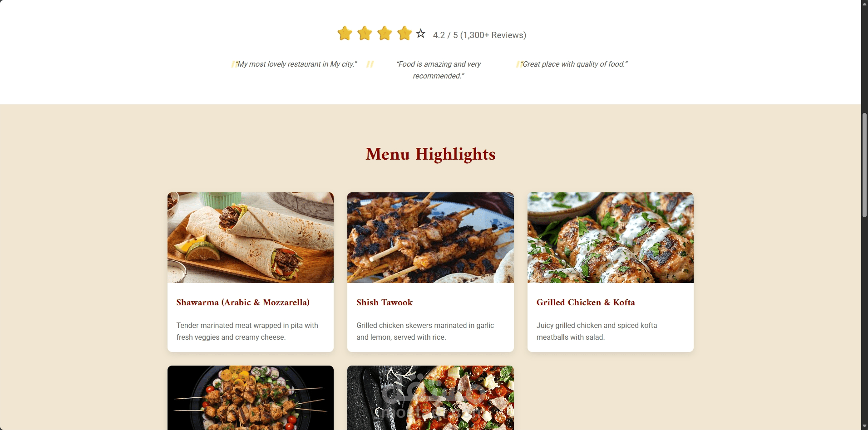Click the first gold rating star
This screenshot has height=430, width=868.
[345, 33]
